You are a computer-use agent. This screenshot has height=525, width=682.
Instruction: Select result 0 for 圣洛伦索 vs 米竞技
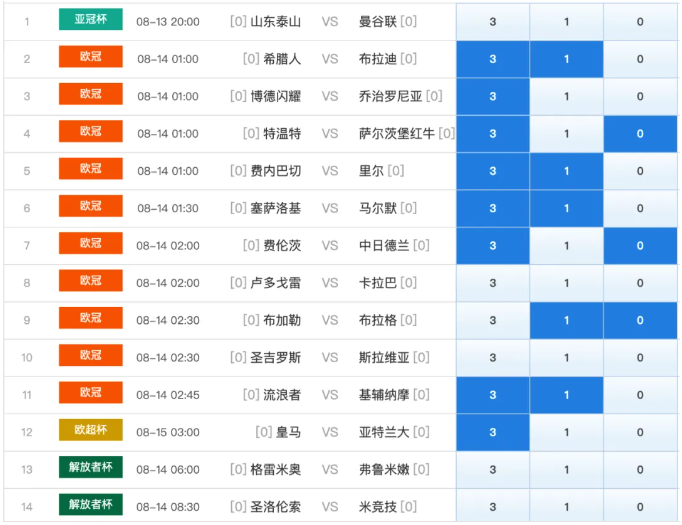coord(640,507)
